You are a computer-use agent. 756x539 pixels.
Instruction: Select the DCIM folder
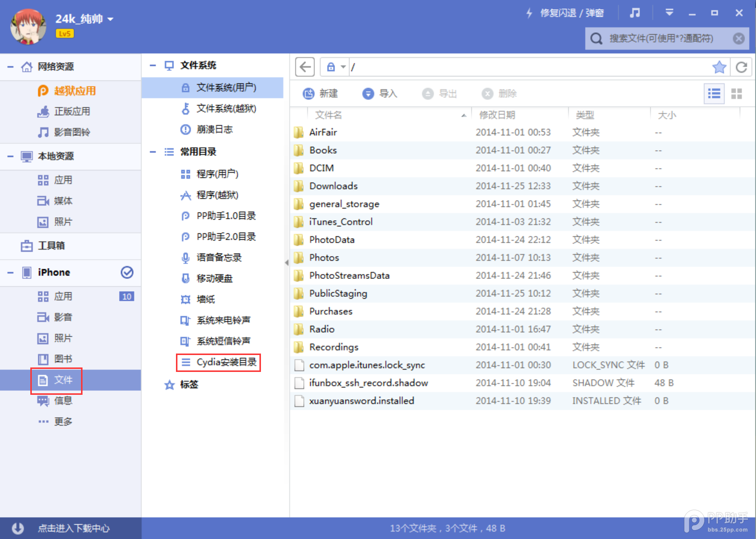click(522, 168)
